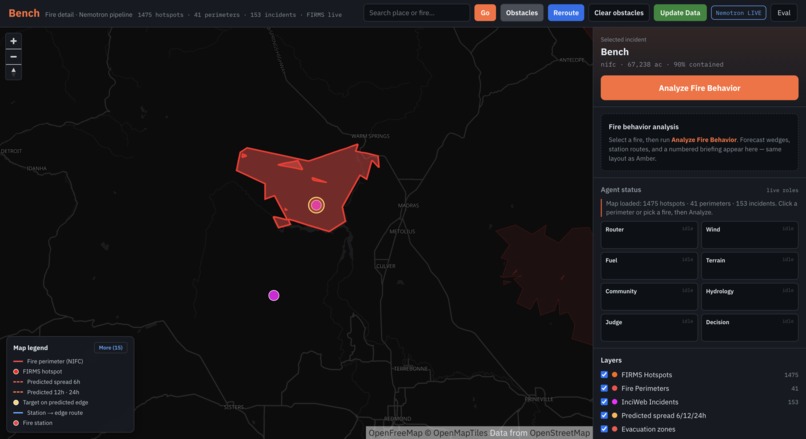Expand legend with More (15)
806x439 pixels.
point(111,347)
